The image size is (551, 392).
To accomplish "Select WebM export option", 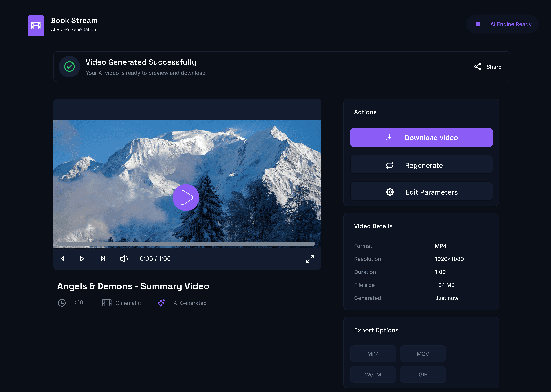I will [x=373, y=374].
